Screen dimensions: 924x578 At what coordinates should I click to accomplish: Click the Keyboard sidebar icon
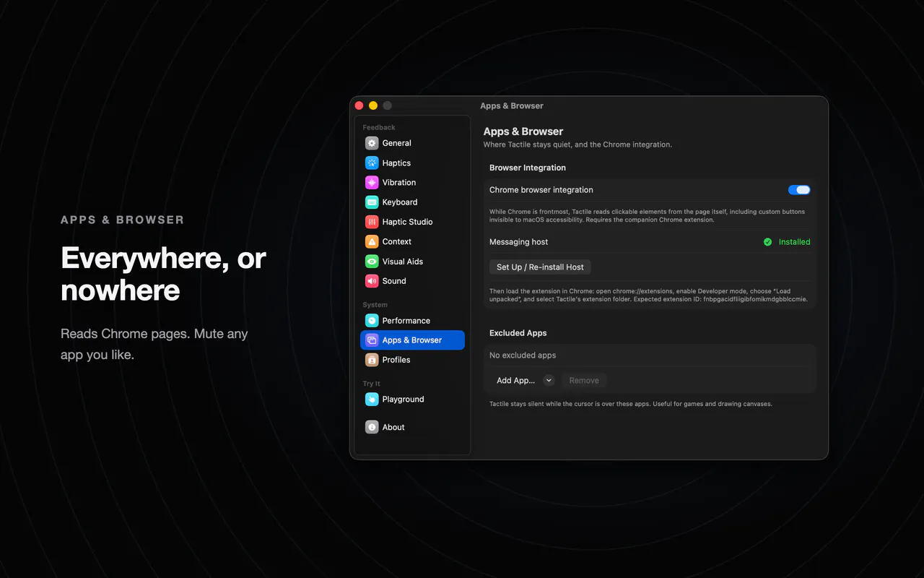(372, 202)
